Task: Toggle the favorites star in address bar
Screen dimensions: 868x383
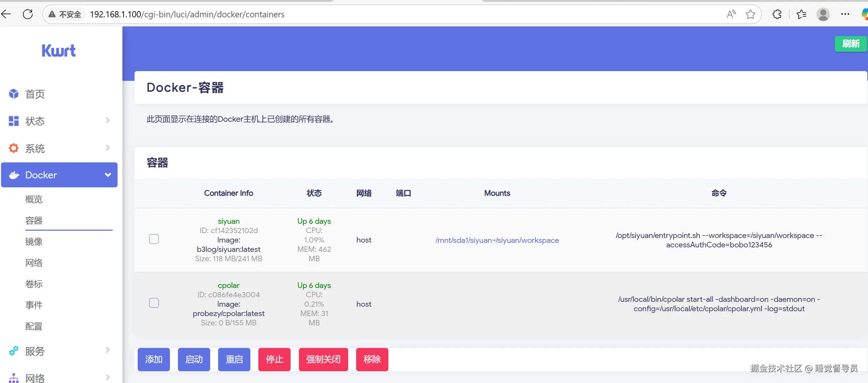Action: point(751,14)
